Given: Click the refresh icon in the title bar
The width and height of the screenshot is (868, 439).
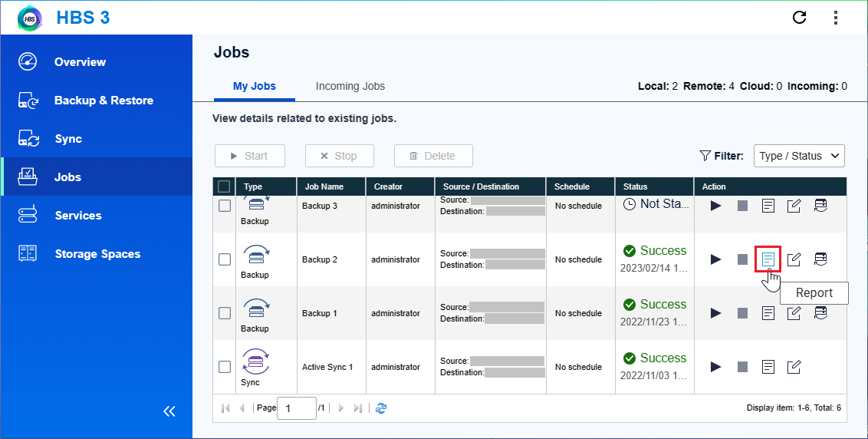Looking at the screenshot, I should click(x=799, y=18).
